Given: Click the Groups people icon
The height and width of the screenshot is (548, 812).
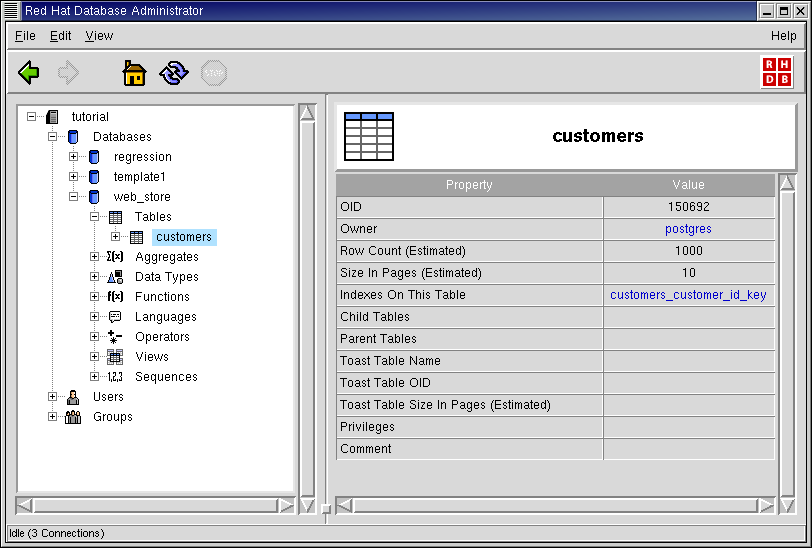Looking at the screenshot, I should 73,417.
